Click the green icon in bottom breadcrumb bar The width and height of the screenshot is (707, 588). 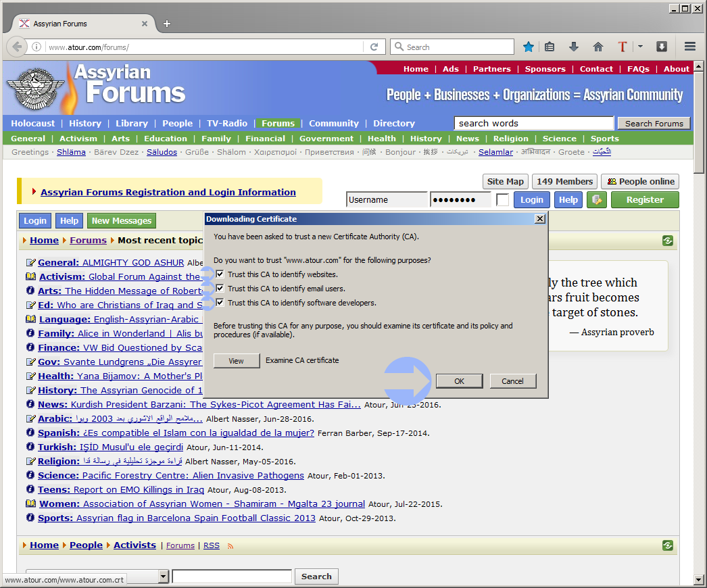[x=668, y=545]
